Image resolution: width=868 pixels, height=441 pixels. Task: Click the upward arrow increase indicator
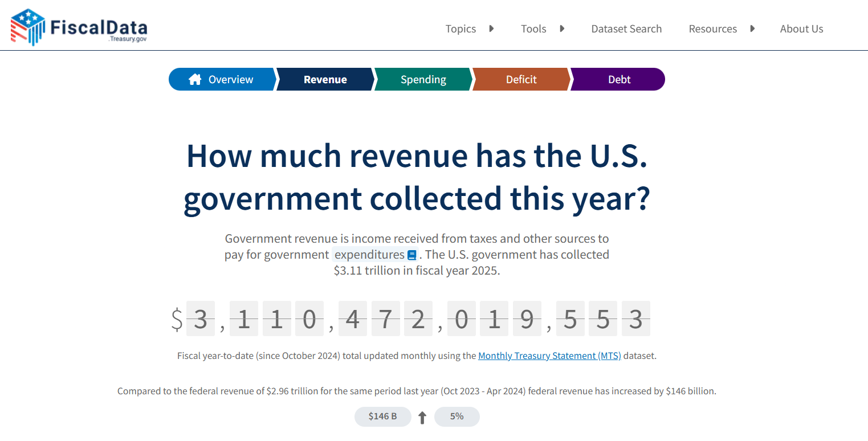(x=422, y=418)
